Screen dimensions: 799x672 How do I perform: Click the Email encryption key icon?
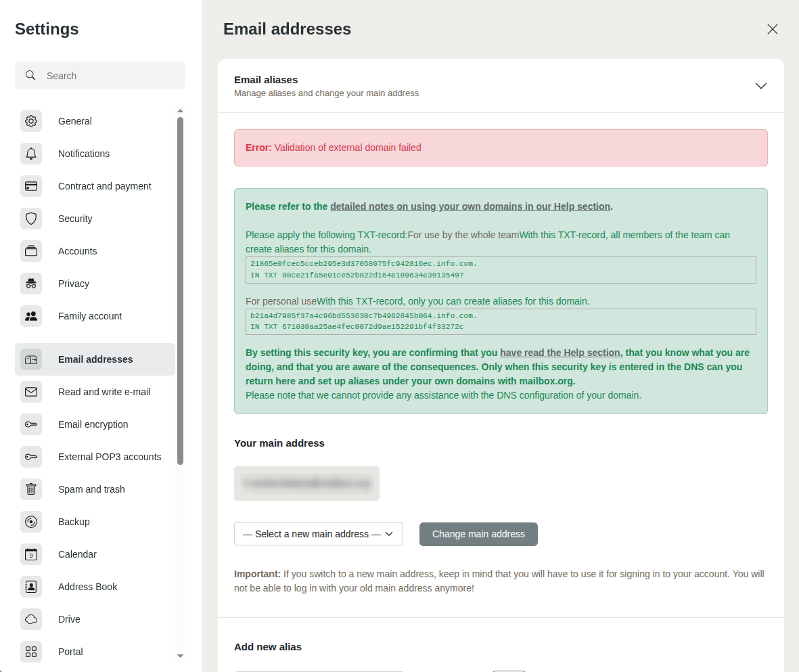[x=31, y=424]
